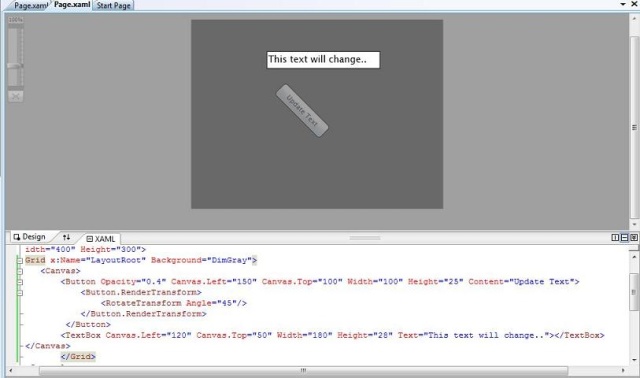Select the vertical split view icon
The height and width of the screenshot is (378, 640).
click(615, 238)
